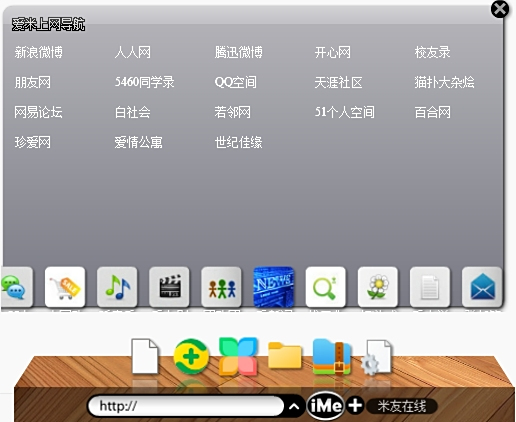Select the text document category icon
The width and height of the screenshot is (516, 422).
pyautogui.click(x=430, y=287)
